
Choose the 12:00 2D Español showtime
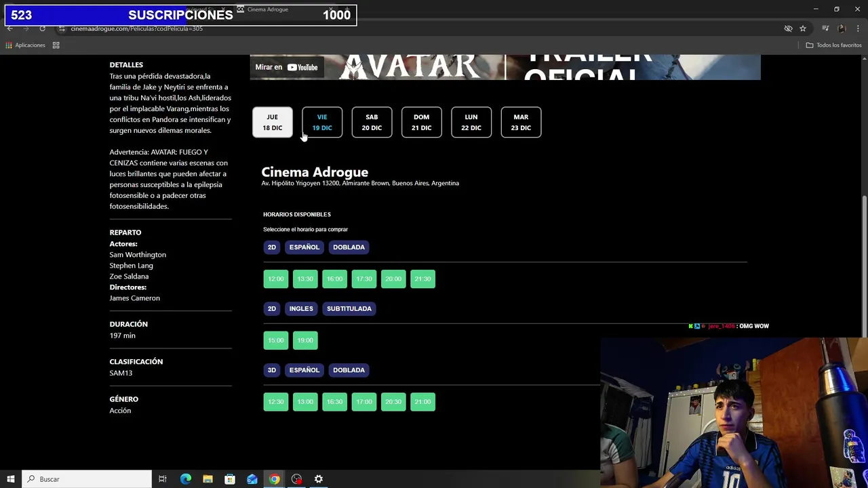click(276, 279)
